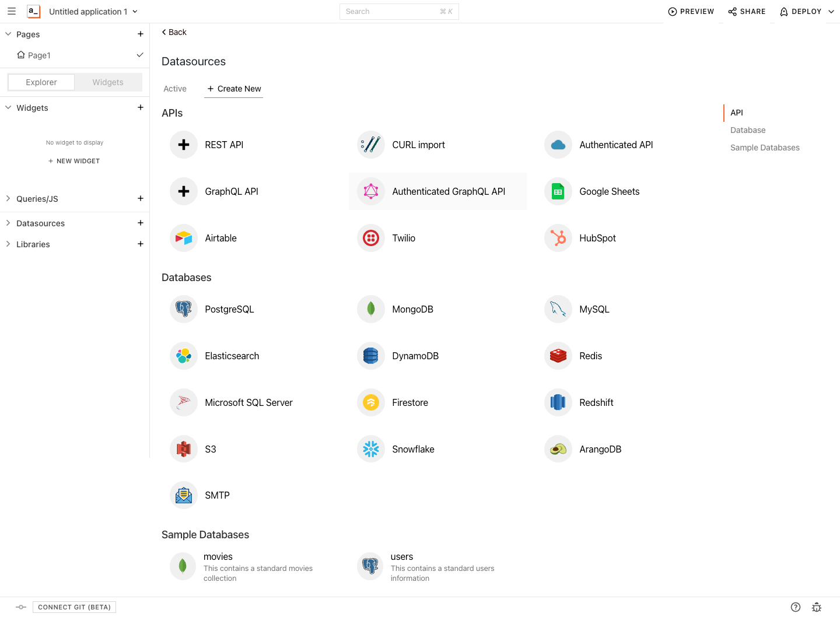The width and height of the screenshot is (840, 617).
Task: Select the Elasticsearch icon
Action: pyautogui.click(x=184, y=356)
